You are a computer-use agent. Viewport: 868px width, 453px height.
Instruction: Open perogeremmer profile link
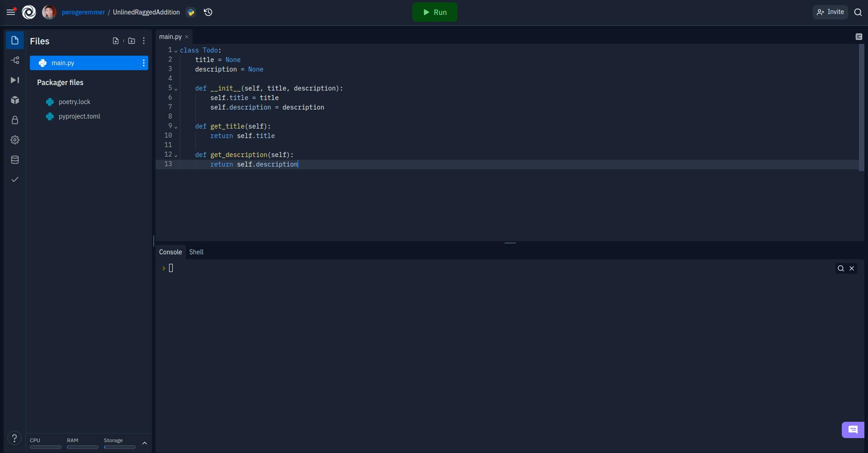pyautogui.click(x=83, y=12)
